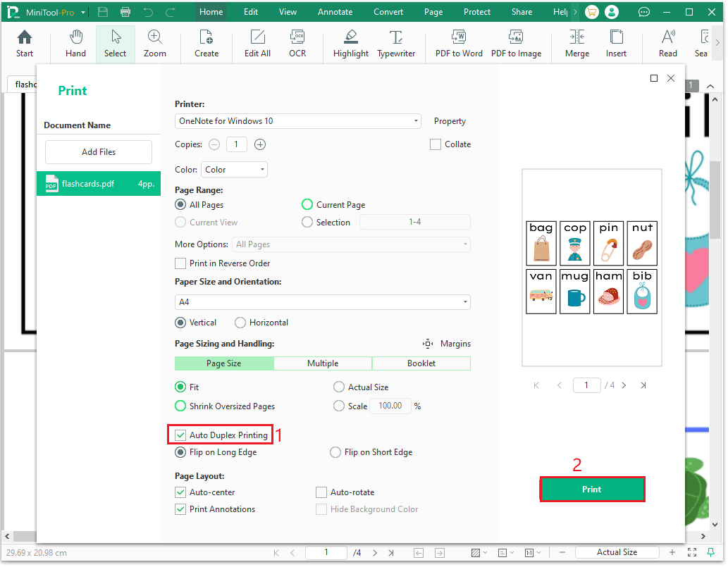Switch to the Booklet sizing tab
Image resolution: width=728 pixels, height=567 pixels.
coord(421,363)
